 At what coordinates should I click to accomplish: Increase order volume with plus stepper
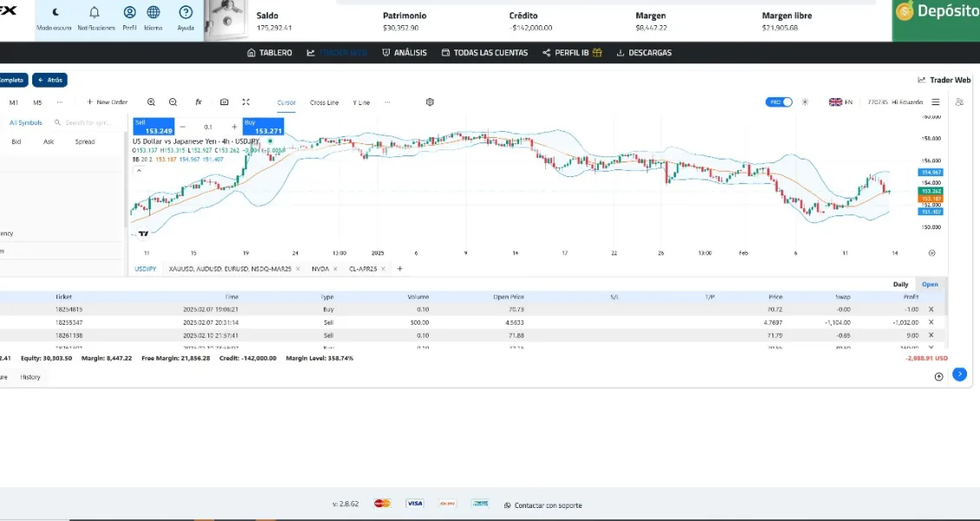point(233,127)
